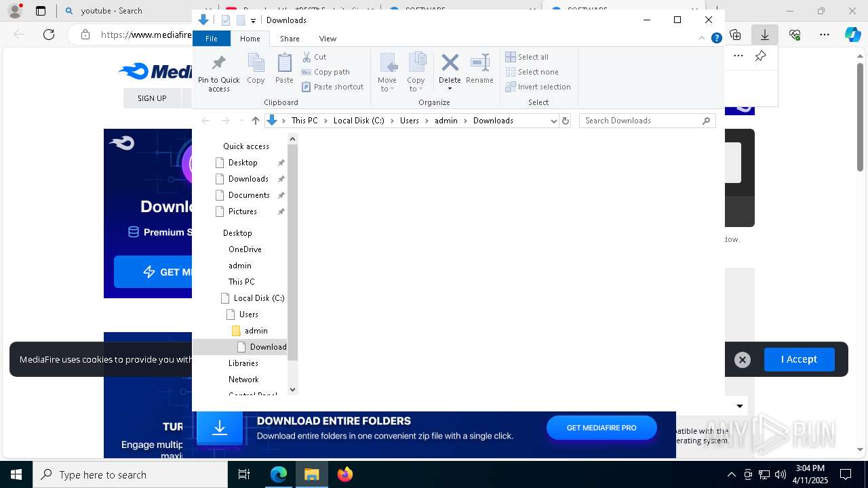The width and height of the screenshot is (868, 488).
Task: Click the Explorer Back arrow
Action: point(205,121)
